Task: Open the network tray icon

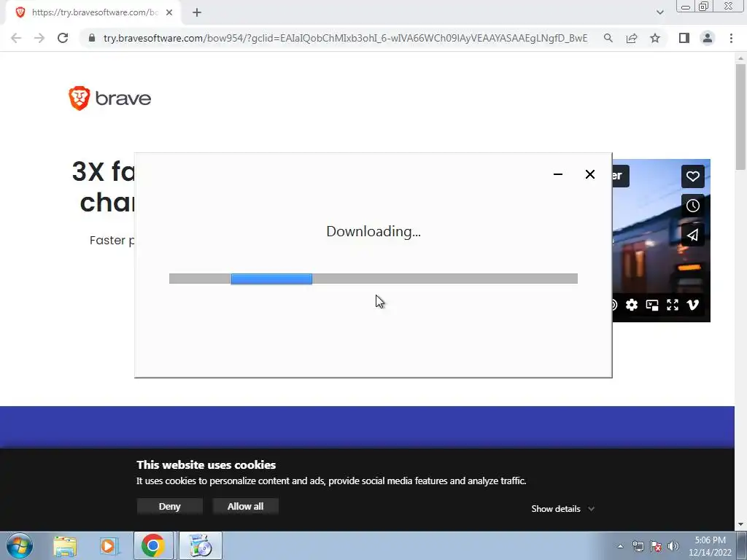Action: (x=638, y=546)
